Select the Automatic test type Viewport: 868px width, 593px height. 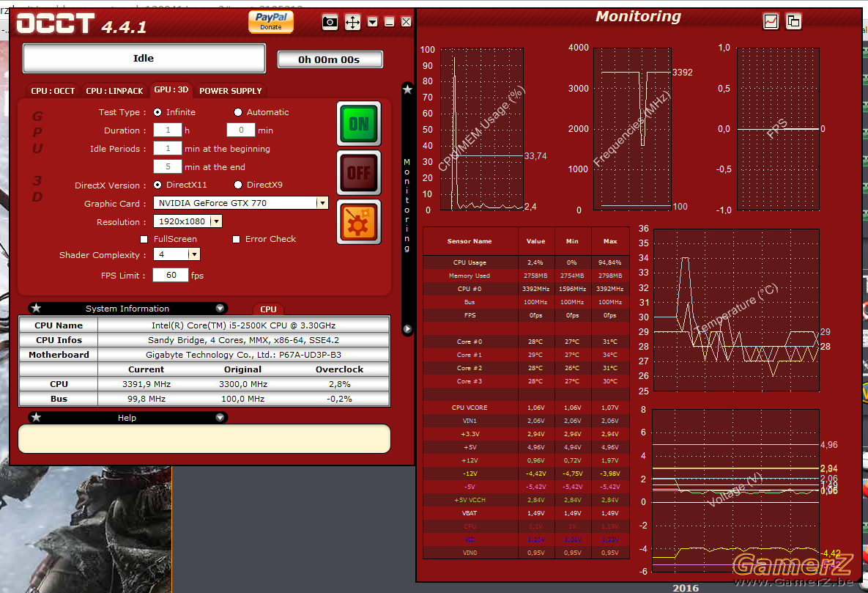coord(238,112)
